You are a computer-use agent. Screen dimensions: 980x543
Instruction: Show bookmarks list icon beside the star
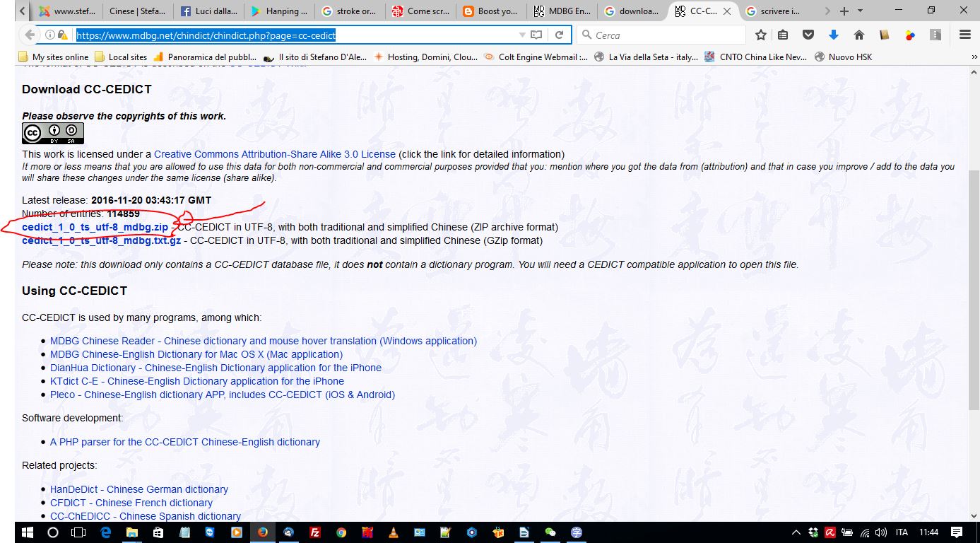(x=783, y=35)
